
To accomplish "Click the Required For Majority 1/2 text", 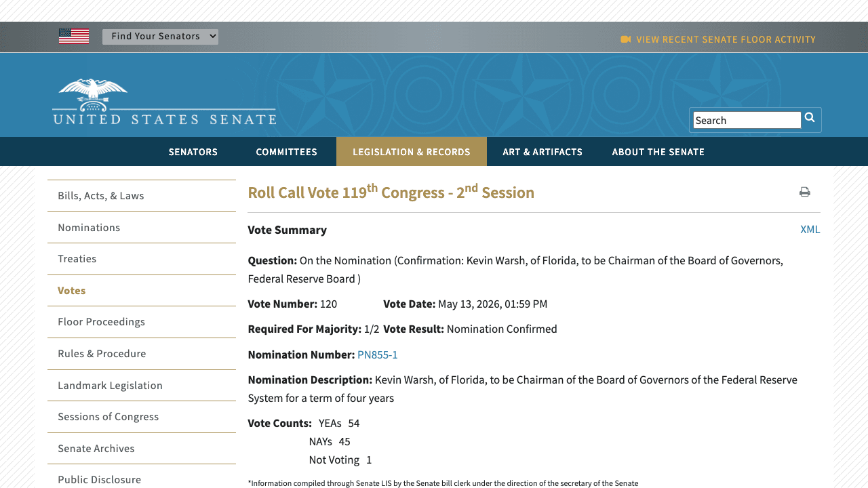I will (313, 329).
